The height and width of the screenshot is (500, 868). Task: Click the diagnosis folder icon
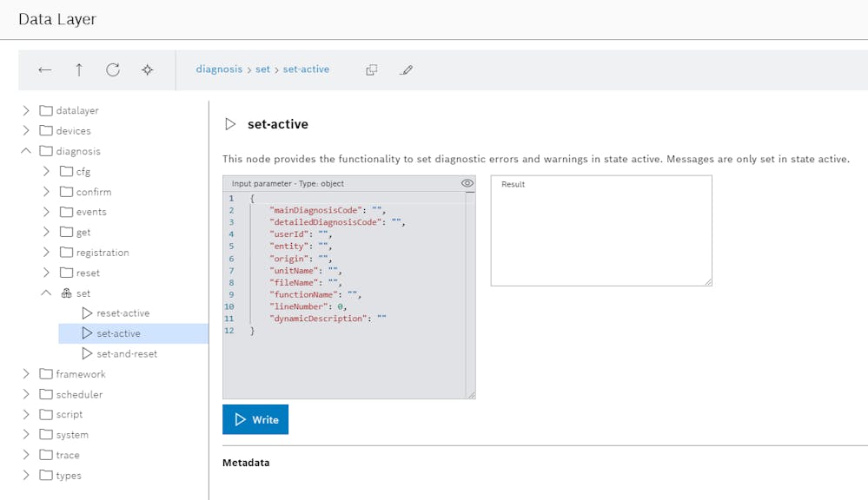tap(46, 151)
